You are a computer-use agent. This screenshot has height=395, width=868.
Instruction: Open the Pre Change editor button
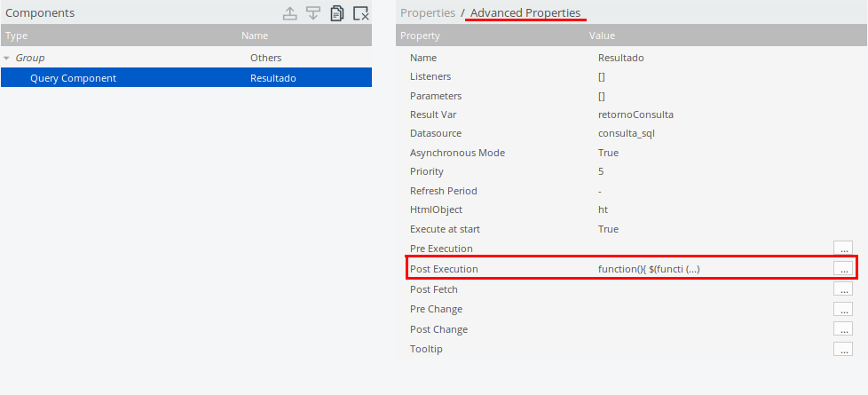tap(843, 309)
